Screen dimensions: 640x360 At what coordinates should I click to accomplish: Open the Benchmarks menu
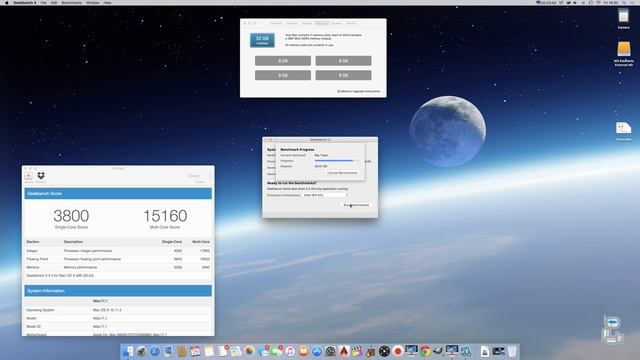click(71, 2)
